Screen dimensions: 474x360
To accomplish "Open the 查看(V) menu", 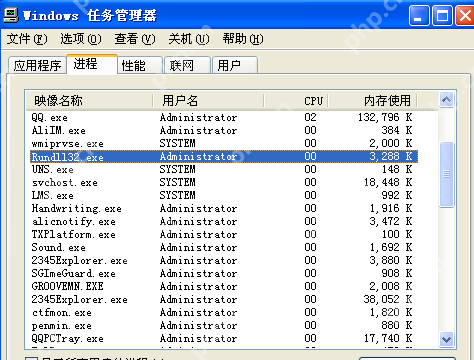I will click(x=135, y=39).
